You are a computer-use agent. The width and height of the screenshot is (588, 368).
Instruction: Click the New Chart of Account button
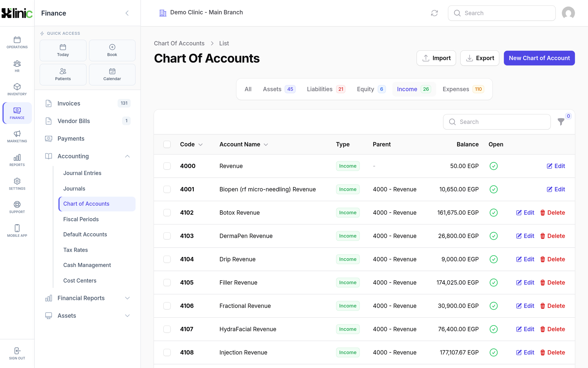tap(539, 58)
